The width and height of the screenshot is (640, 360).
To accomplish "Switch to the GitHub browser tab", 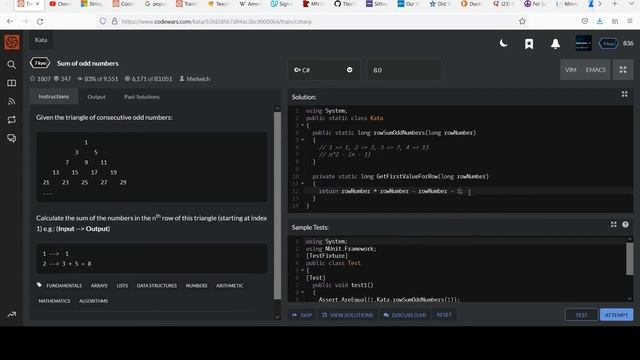I will (345, 4).
